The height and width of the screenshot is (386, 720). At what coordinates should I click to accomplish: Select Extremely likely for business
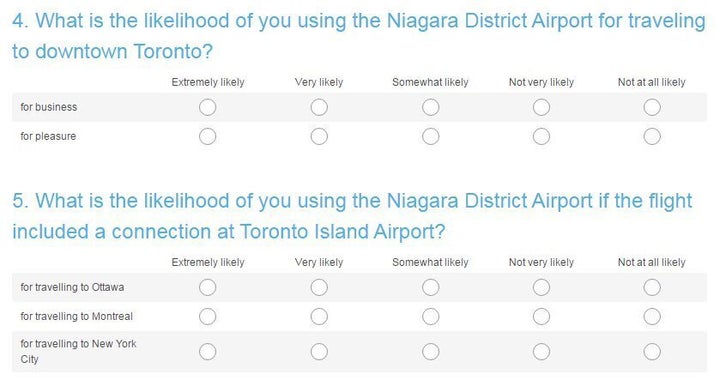[x=208, y=107]
